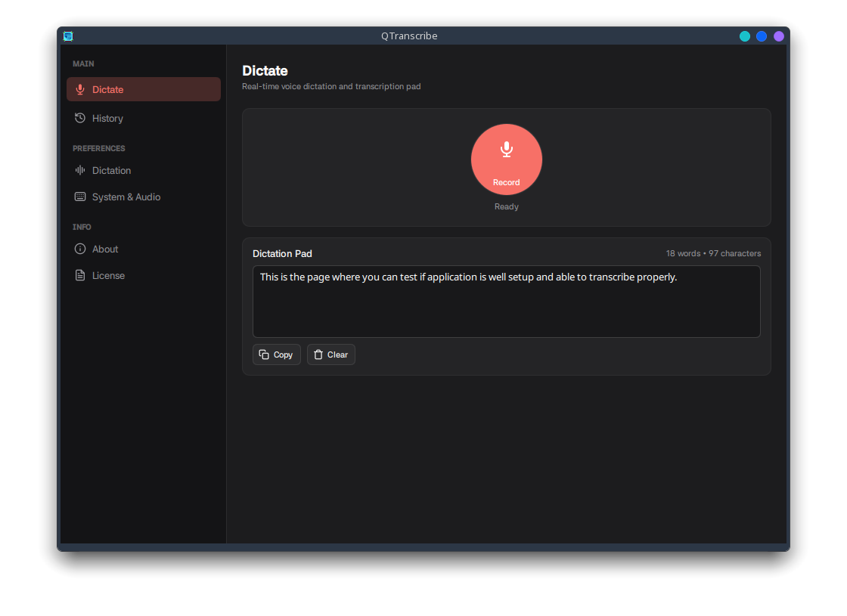Click the copy icon in Copy button
847x616 pixels.
click(x=264, y=354)
